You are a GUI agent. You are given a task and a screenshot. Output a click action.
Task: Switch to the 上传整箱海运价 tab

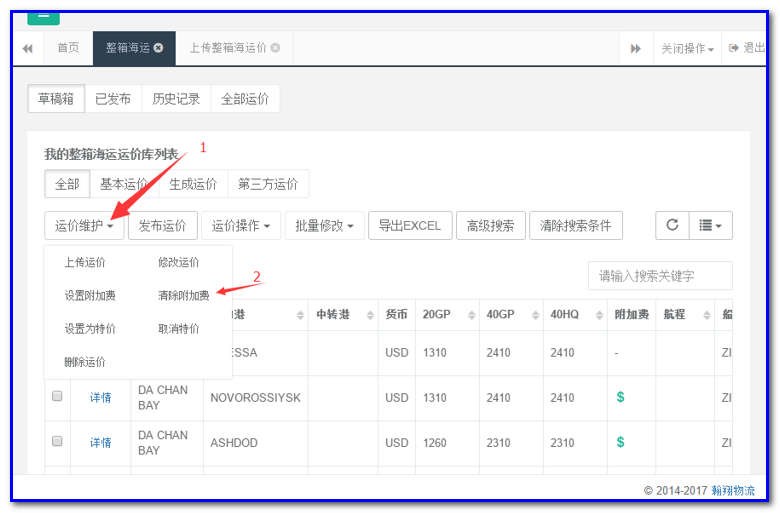click(x=234, y=48)
